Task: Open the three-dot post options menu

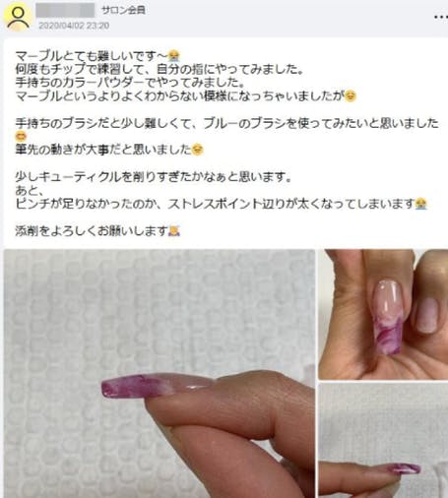Action: click(x=440, y=17)
